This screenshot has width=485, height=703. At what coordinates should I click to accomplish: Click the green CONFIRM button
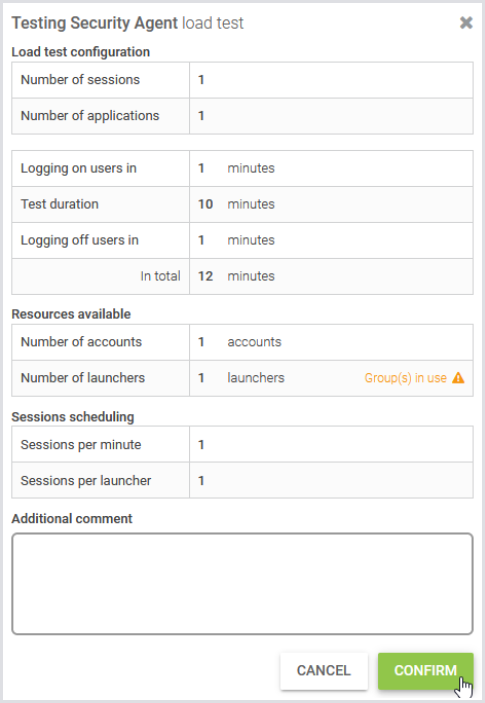click(425, 671)
